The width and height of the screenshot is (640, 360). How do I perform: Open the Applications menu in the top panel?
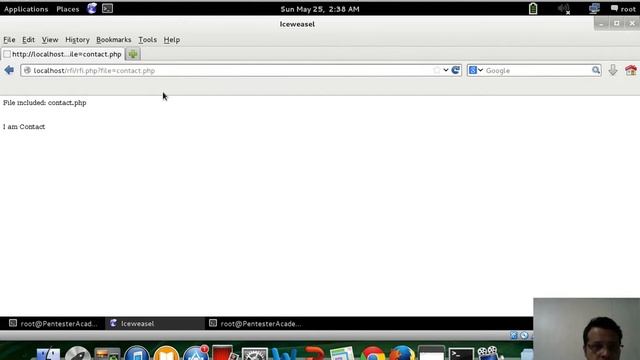pyautogui.click(x=26, y=9)
